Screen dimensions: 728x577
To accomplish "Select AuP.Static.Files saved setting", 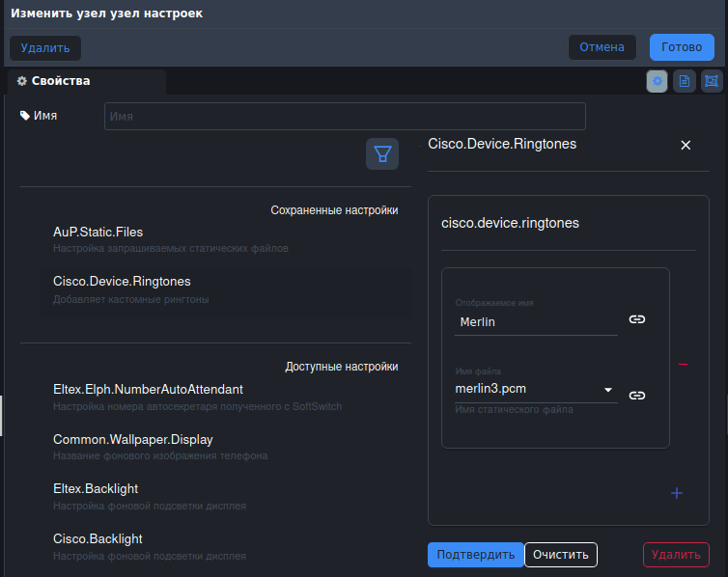I will [226, 240].
